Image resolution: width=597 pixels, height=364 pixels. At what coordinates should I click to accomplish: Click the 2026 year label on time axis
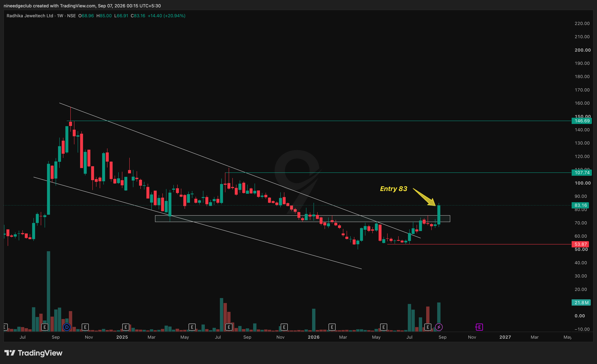pos(314,337)
